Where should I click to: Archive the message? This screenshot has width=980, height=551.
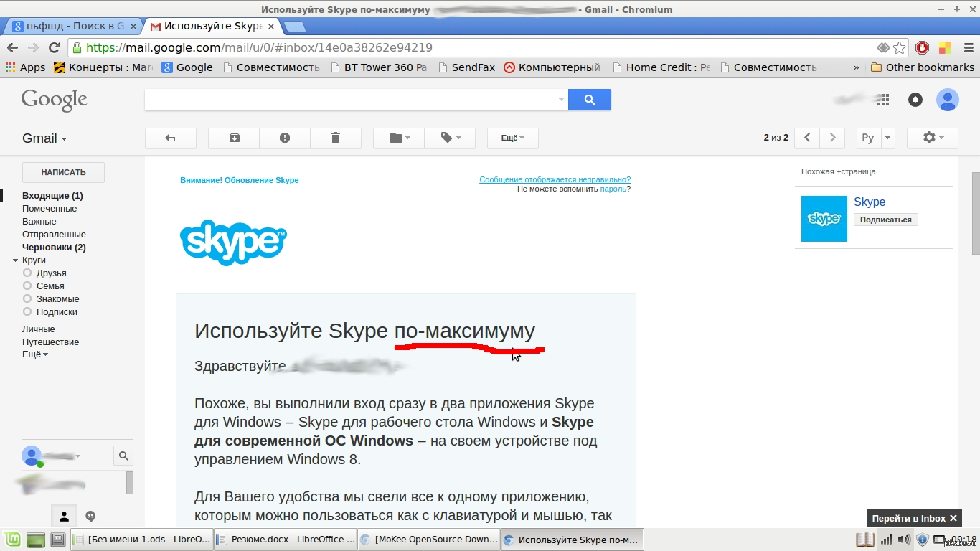(x=234, y=138)
